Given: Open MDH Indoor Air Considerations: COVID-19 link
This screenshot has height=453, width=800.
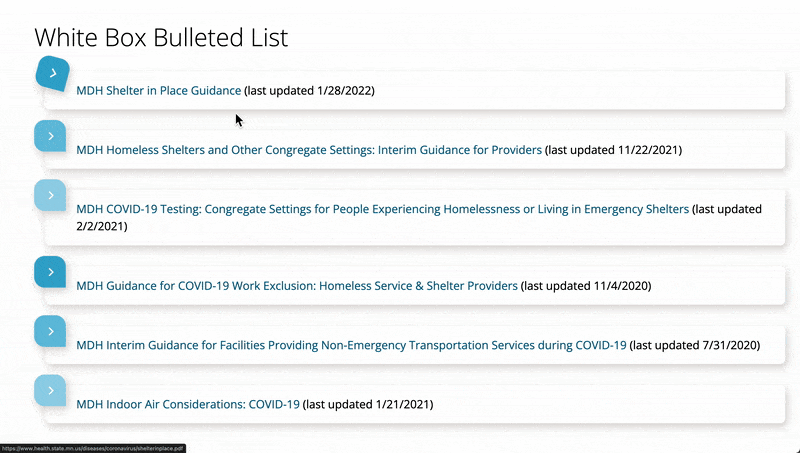Looking at the screenshot, I should tap(188, 405).
